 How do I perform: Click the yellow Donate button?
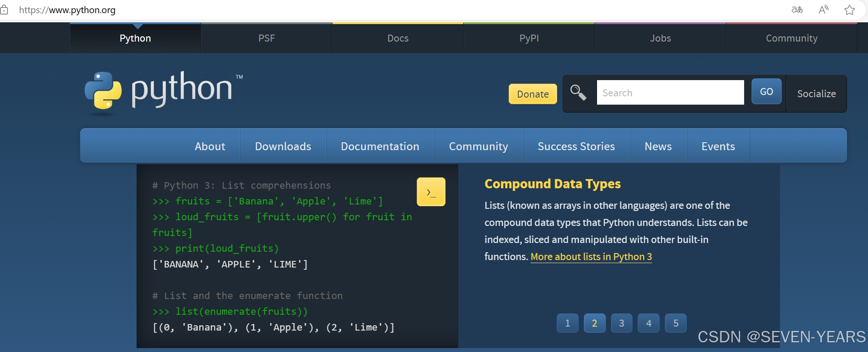click(x=533, y=94)
